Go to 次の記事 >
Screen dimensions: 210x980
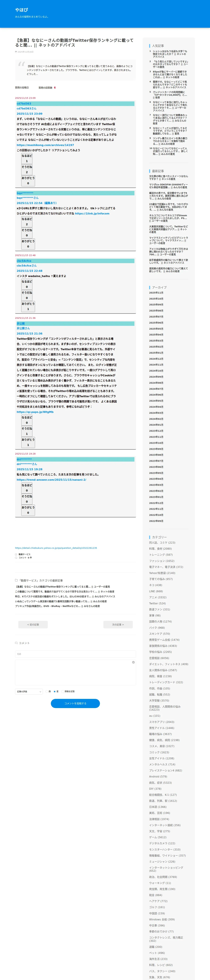click(118, 625)
